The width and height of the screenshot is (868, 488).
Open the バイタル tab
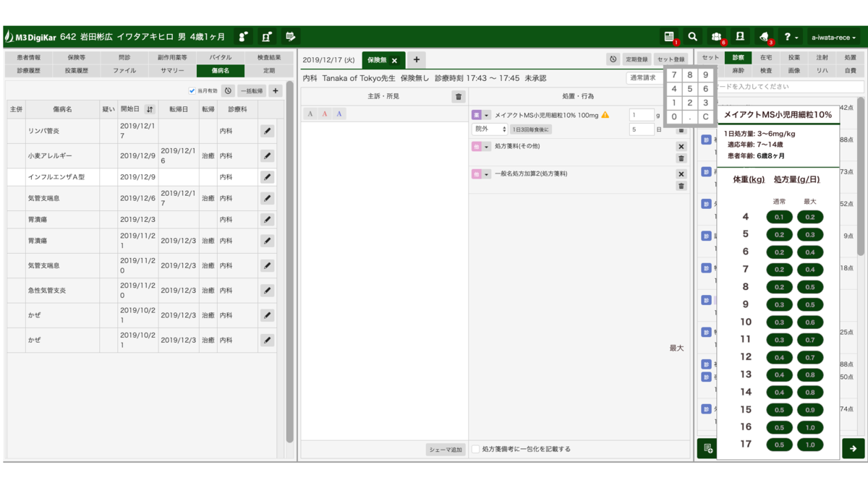pyautogui.click(x=221, y=57)
